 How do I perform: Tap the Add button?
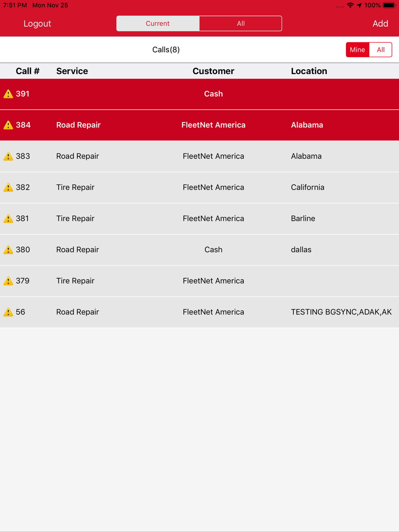coord(380,24)
